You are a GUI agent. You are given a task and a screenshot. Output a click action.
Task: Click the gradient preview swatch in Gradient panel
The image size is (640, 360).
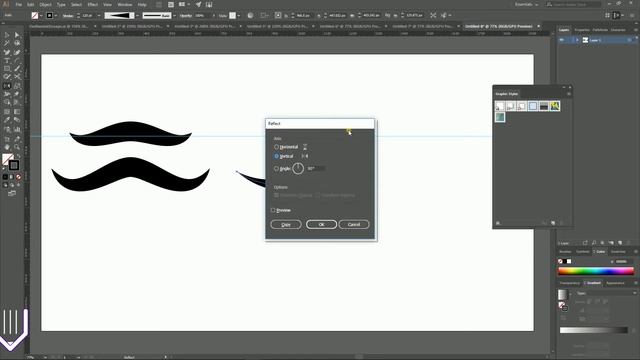pyautogui.click(x=563, y=295)
